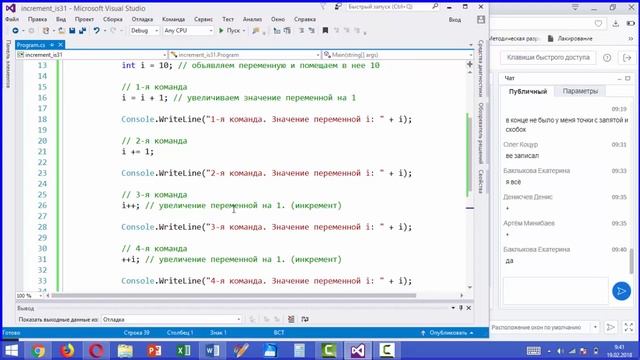Open the Any CPU platform dropdown
640x360 pixels.
point(188,31)
